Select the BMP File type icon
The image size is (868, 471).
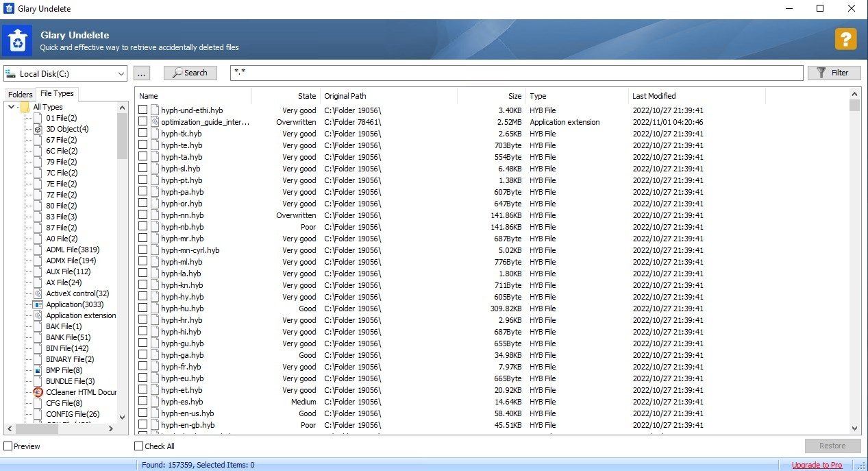click(38, 370)
